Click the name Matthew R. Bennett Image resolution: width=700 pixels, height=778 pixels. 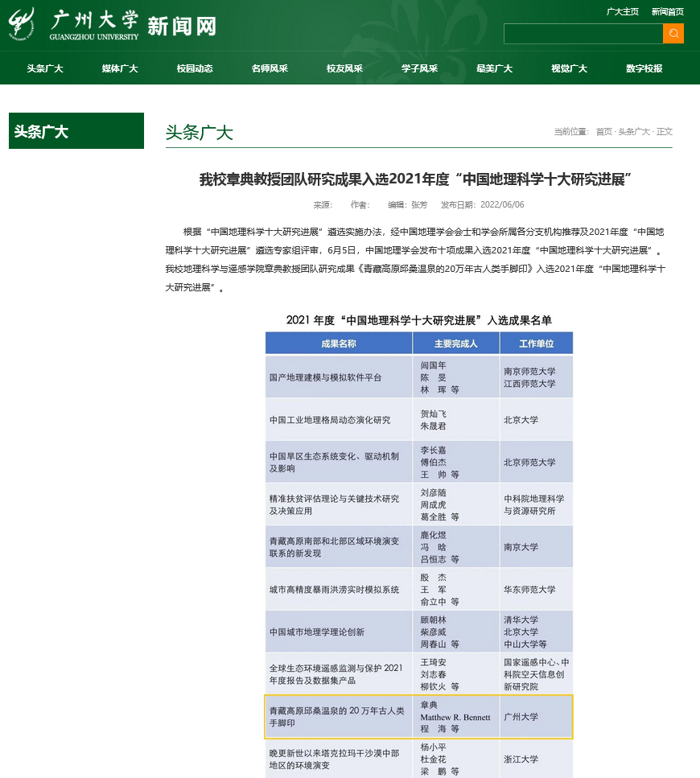[x=455, y=717]
